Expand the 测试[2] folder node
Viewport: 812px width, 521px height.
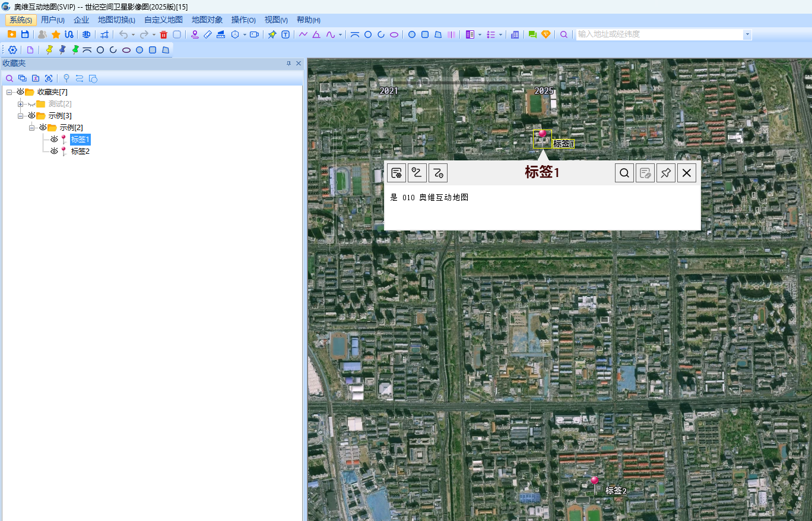20,104
